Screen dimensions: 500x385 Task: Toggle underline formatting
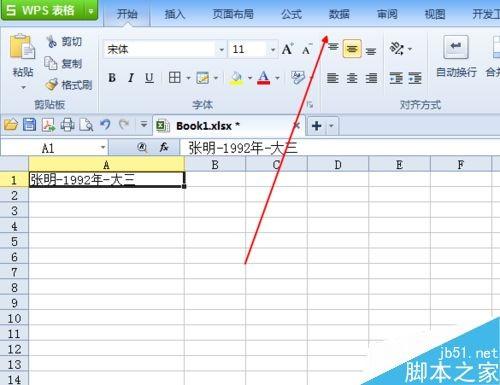[x=149, y=78]
